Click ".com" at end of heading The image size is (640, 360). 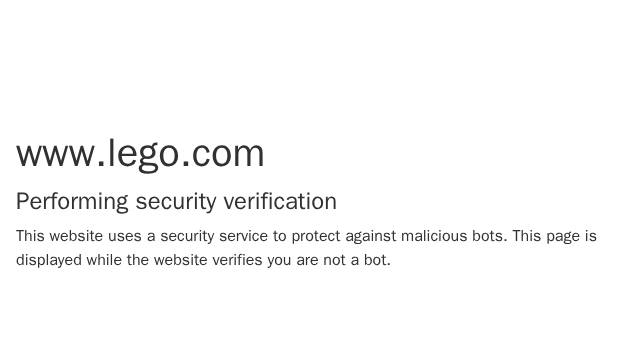(x=223, y=156)
